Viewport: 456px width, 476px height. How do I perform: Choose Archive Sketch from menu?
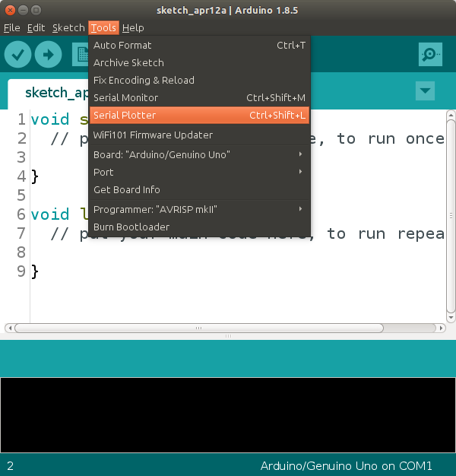pos(200,63)
